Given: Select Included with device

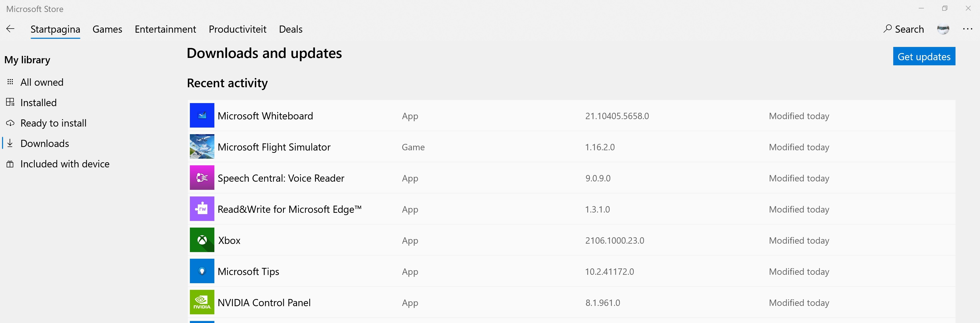Looking at the screenshot, I should tap(65, 164).
